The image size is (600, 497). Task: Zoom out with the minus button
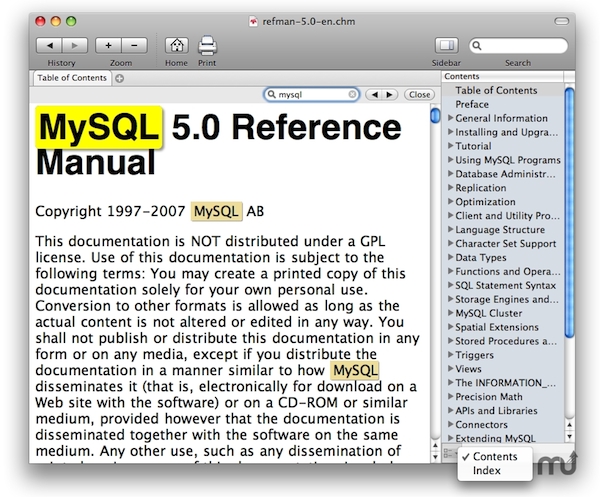(x=135, y=45)
